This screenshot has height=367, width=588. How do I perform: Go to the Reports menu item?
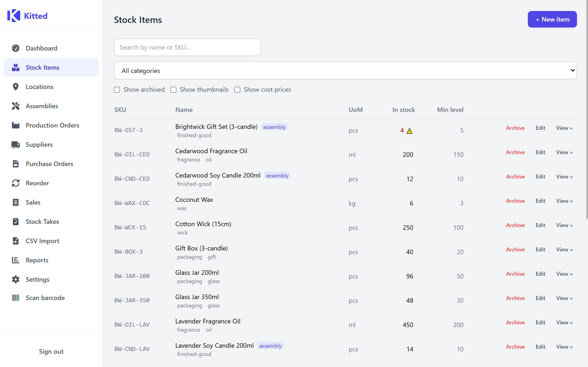pyautogui.click(x=37, y=260)
